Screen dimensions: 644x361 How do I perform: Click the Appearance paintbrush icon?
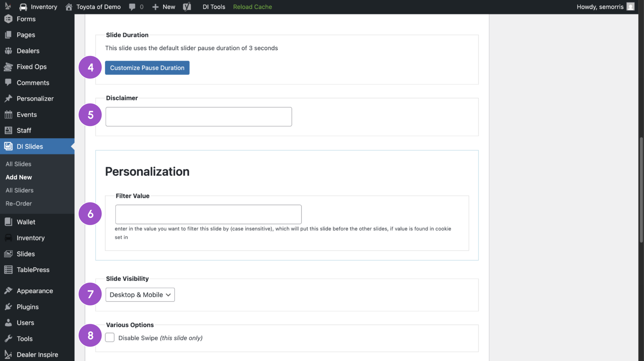pyautogui.click(x=8, y=291)
